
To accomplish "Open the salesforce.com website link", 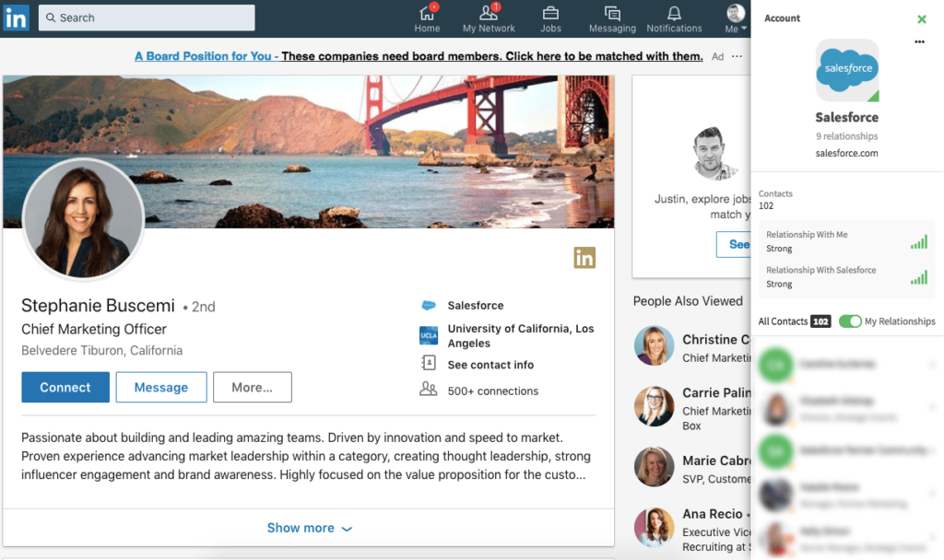I will pyautogui.click(x=846, y=153).
